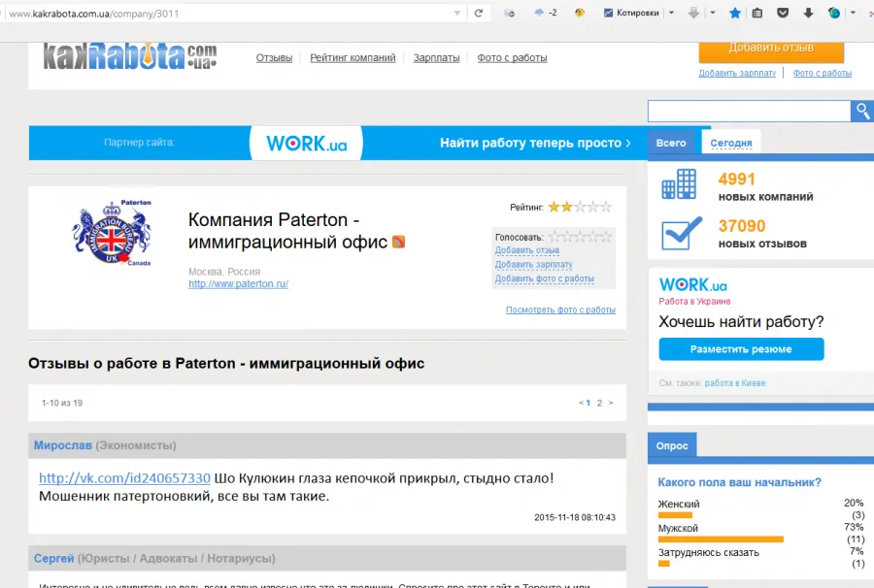Switch to the Всего tab
The width and height of the screenshot is (874, 588).
[671, 143]
